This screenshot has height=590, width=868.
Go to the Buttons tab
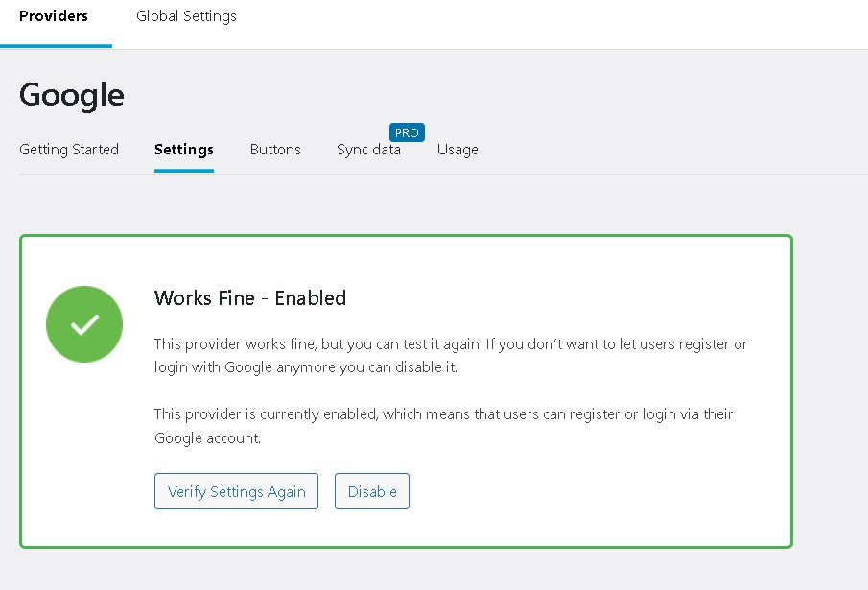pos(275,150)
